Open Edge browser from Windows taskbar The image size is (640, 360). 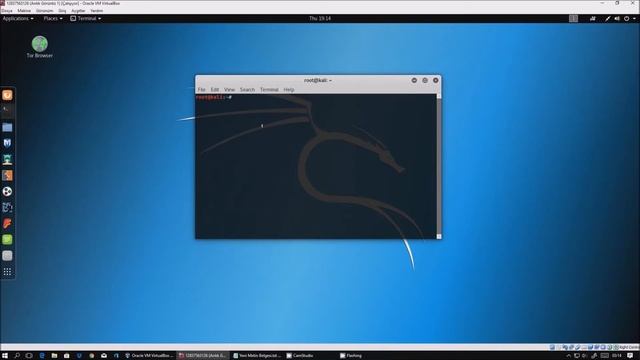pyautogui.click(x=42, y=356)
